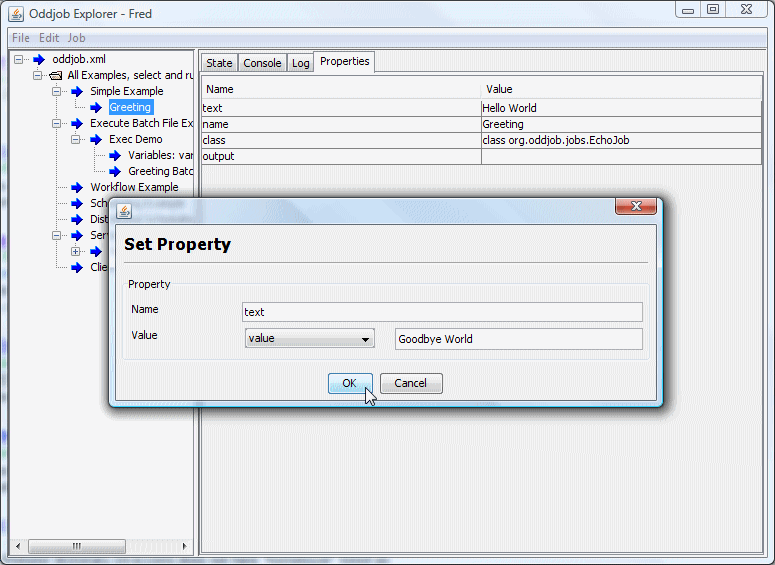Open the File menu
The height and width of the screenshot is (565, 775).
tap(20, 38)
